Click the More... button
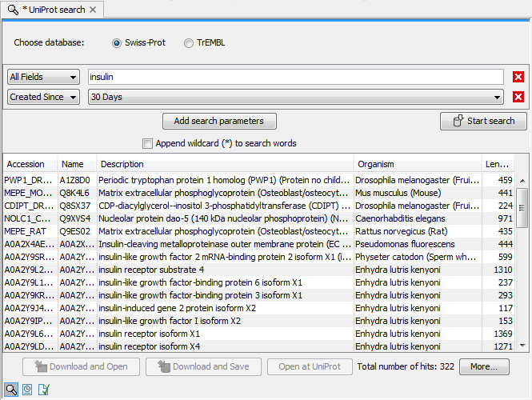 484,366
